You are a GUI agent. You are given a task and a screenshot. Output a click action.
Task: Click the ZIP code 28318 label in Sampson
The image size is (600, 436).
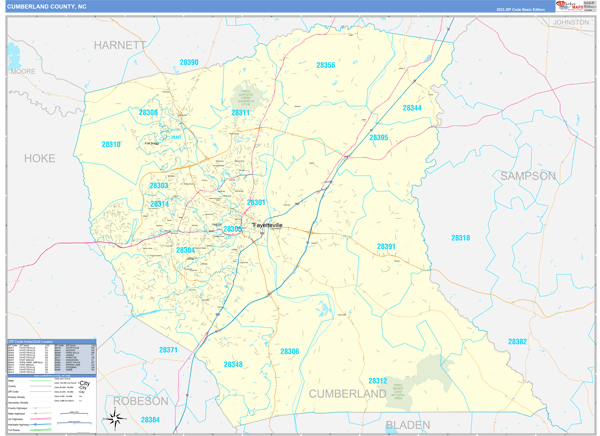pyautogui.click(x=460, y=238)
